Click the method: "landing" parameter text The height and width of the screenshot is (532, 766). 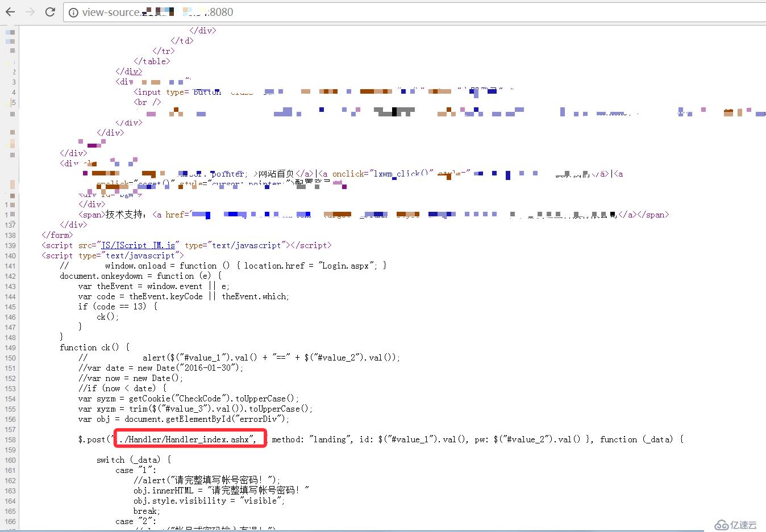[x=312, y=439]
